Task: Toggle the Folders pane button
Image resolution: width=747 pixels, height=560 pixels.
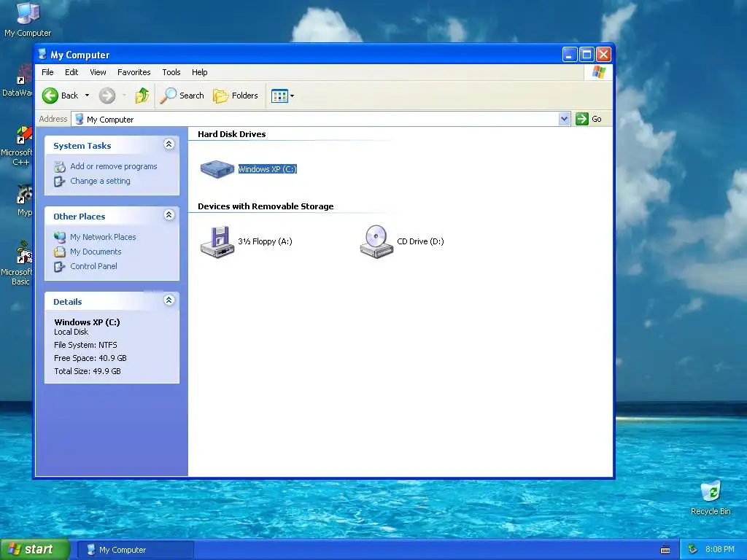Action: click(236, 96)
